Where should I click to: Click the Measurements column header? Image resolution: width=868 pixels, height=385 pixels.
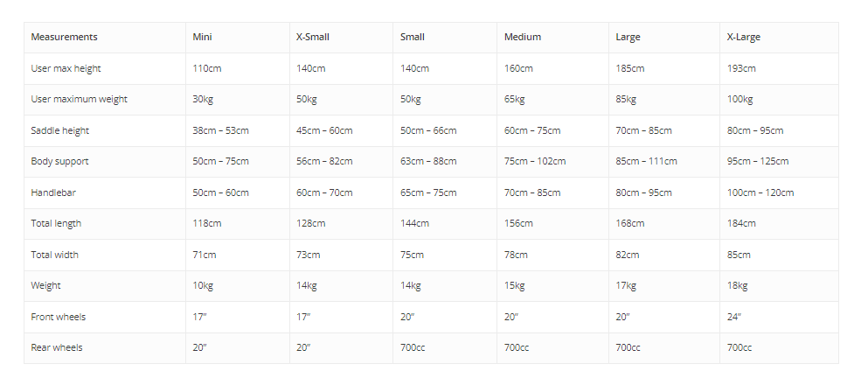click(x=64, y=37)
